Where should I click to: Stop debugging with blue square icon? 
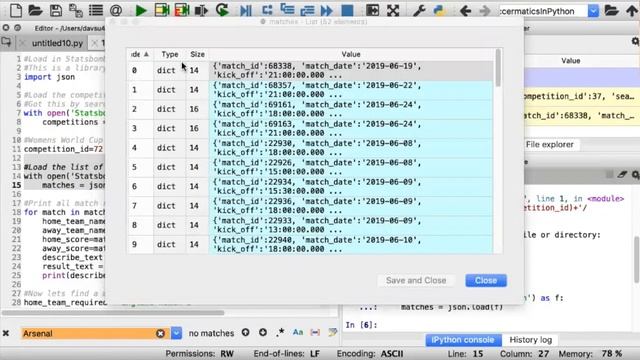(347, 10)
